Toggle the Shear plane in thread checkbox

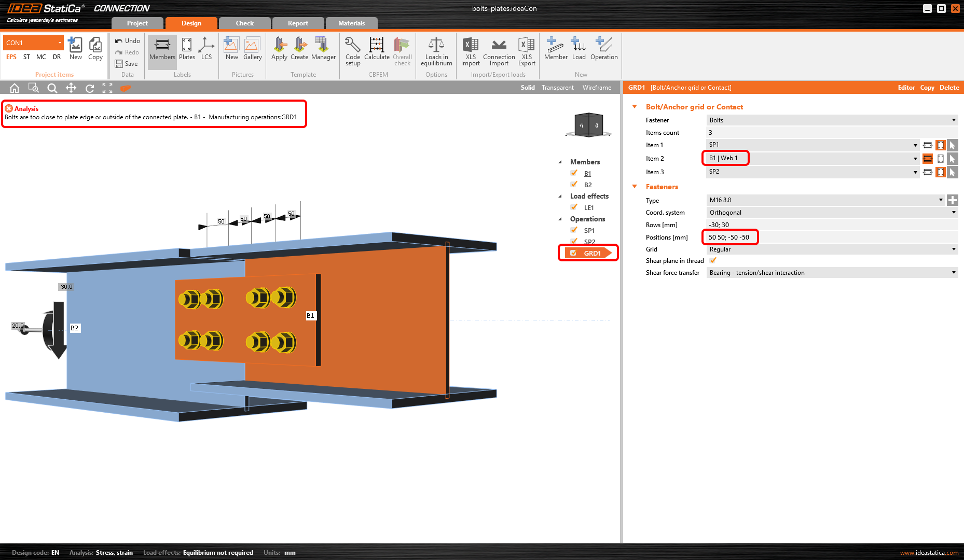(x=713, y=261)
